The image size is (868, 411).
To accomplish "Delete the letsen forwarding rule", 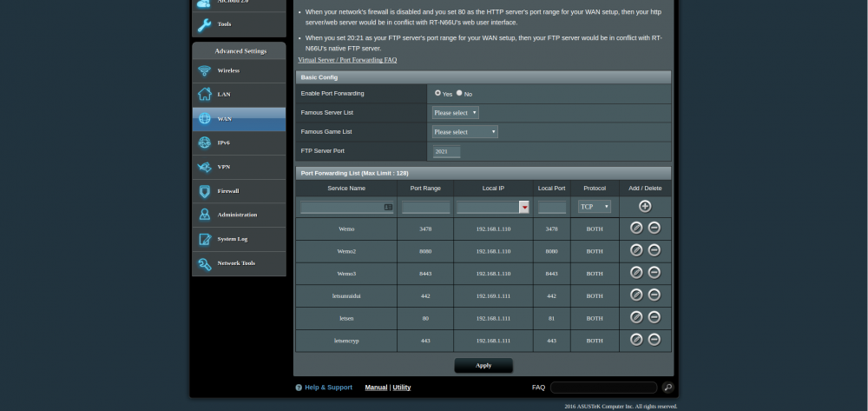I will (x=654, y=317).
